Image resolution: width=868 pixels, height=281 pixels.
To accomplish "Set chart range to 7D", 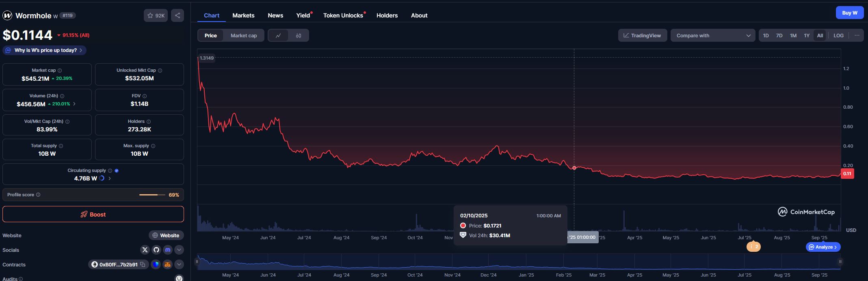I will 779,35.
